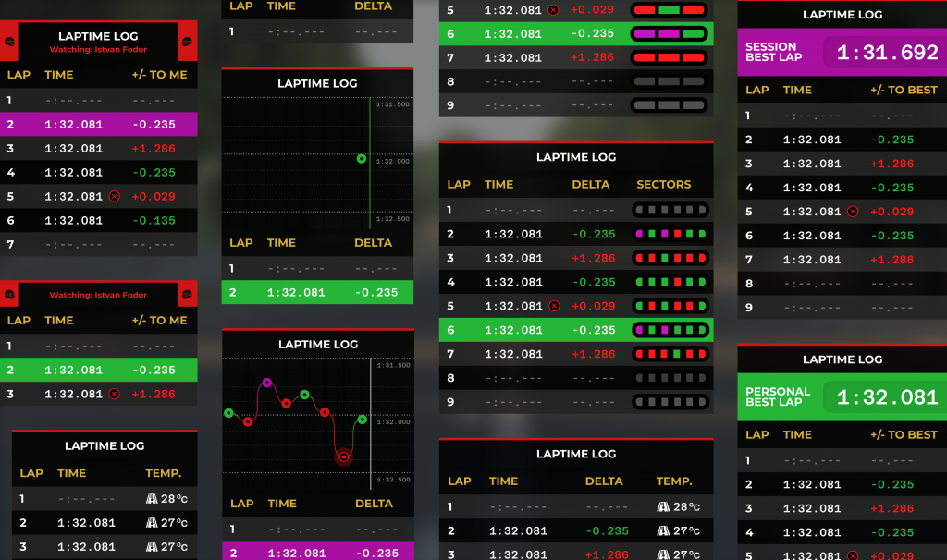947x560 pixels.
Task: Click the right helmet icon beside the LAPTIME LOG title
Action: [x=188, y=43]
